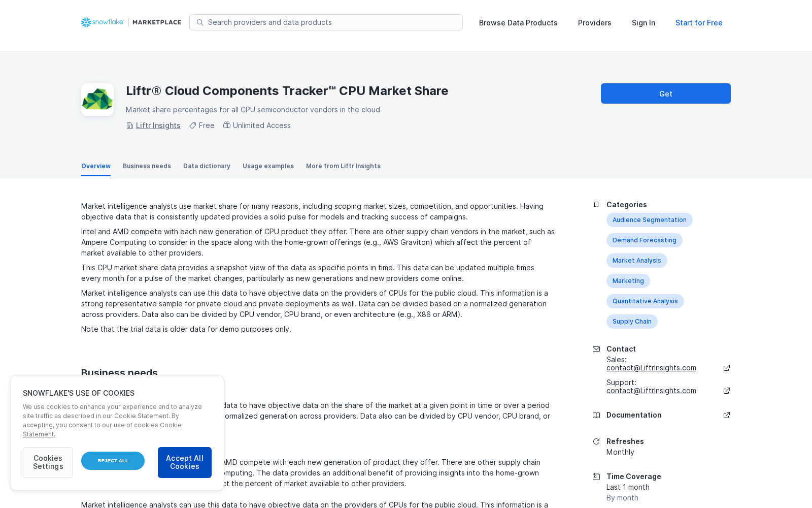Click the Free pricing label
This screenshot has width=812, height=508.
[x=207, y=125]
